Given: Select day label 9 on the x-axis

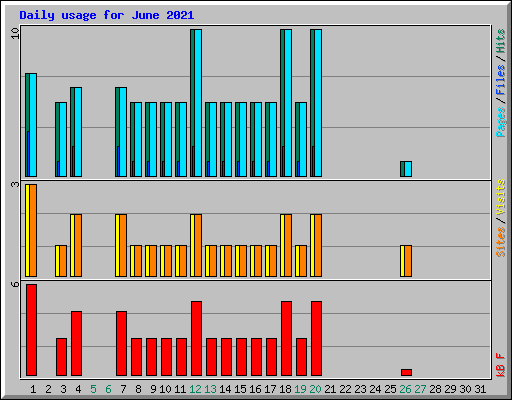Looking at the screenshot, I should coord(153,389).
